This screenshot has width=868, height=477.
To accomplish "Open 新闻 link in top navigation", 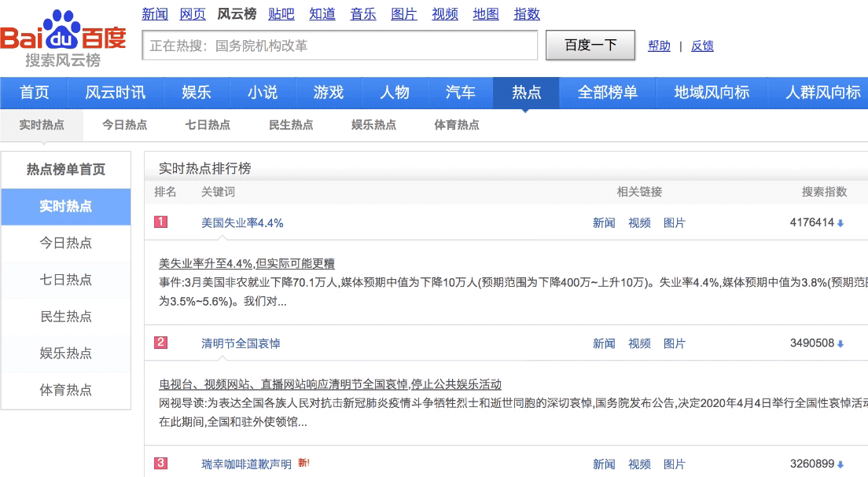I will pos(155,14).
